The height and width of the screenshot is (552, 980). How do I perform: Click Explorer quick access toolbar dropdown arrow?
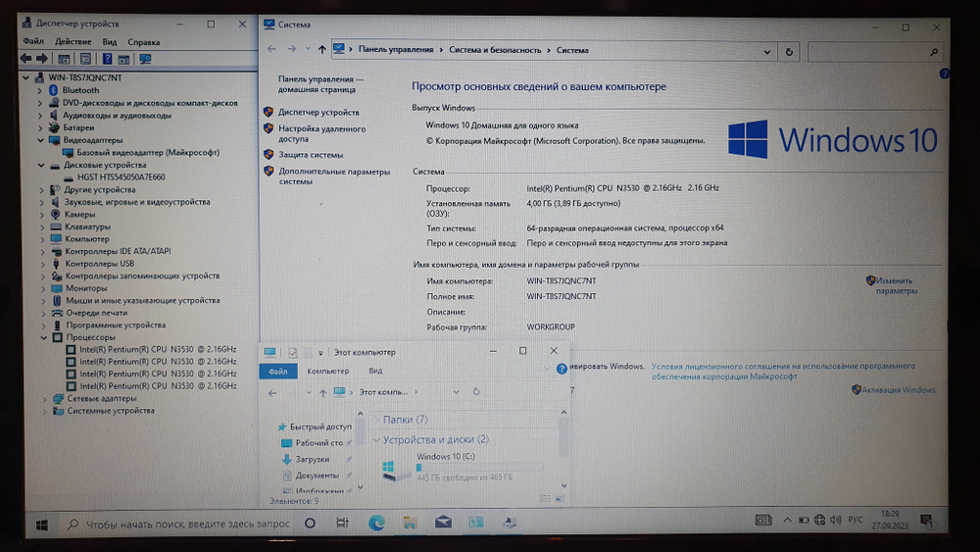click(320, 353)
